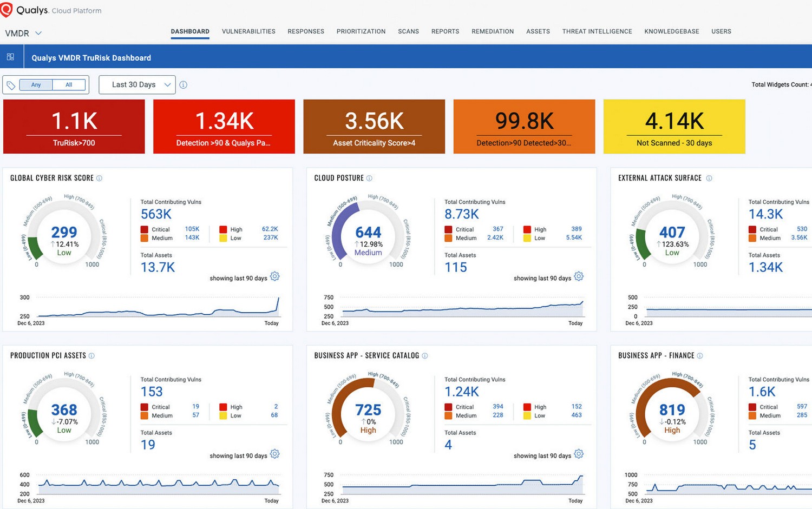Click the tag filter icon
The width and height of the screenshot is (812, 509).
tap(11, 85)
